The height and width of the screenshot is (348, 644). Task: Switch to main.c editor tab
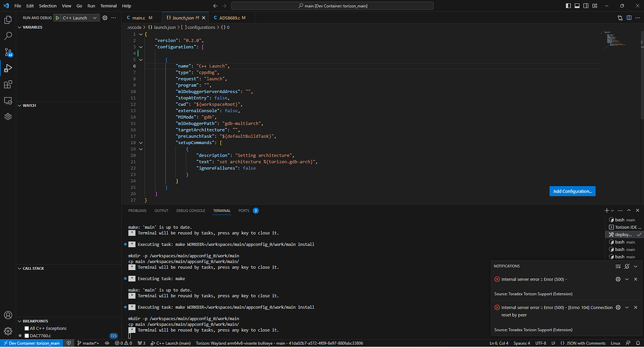pyautogui.click(x=140, y=18)
